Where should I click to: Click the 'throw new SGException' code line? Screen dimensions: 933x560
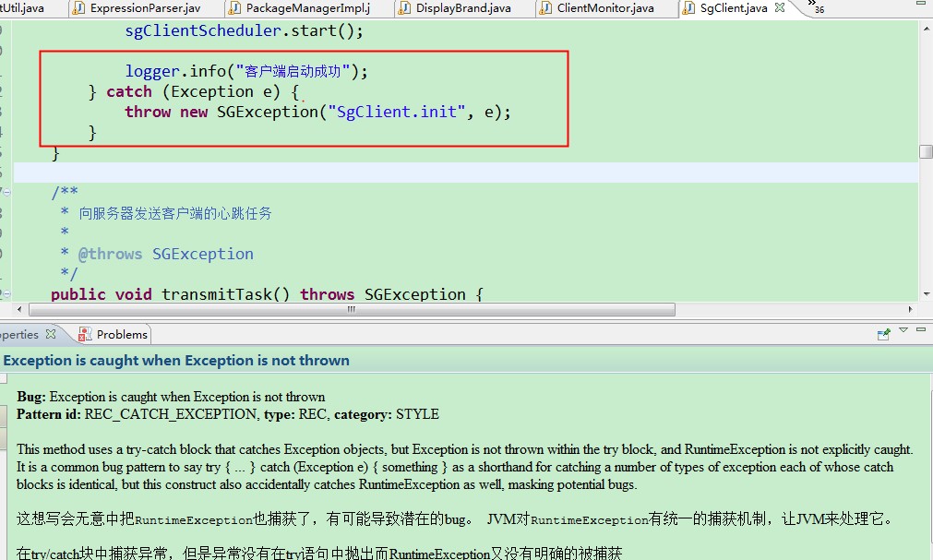point(317,112)
